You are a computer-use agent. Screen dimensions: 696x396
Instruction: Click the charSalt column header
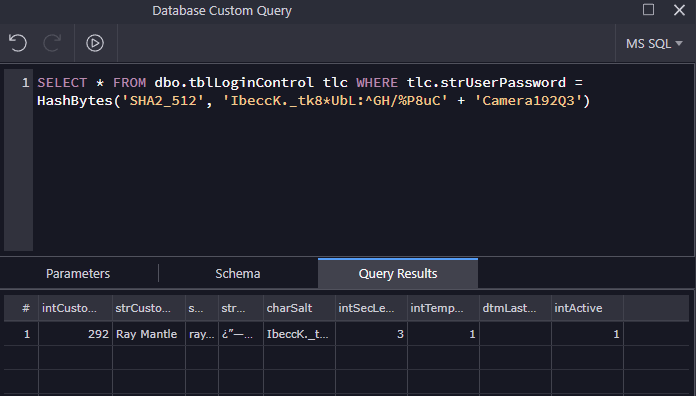pyautogui.click(x=299, y=308)
